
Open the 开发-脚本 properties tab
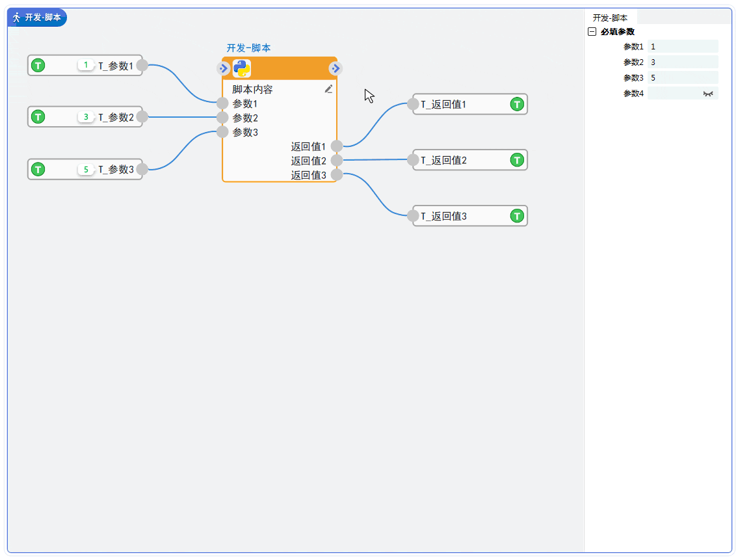point(610,18)
